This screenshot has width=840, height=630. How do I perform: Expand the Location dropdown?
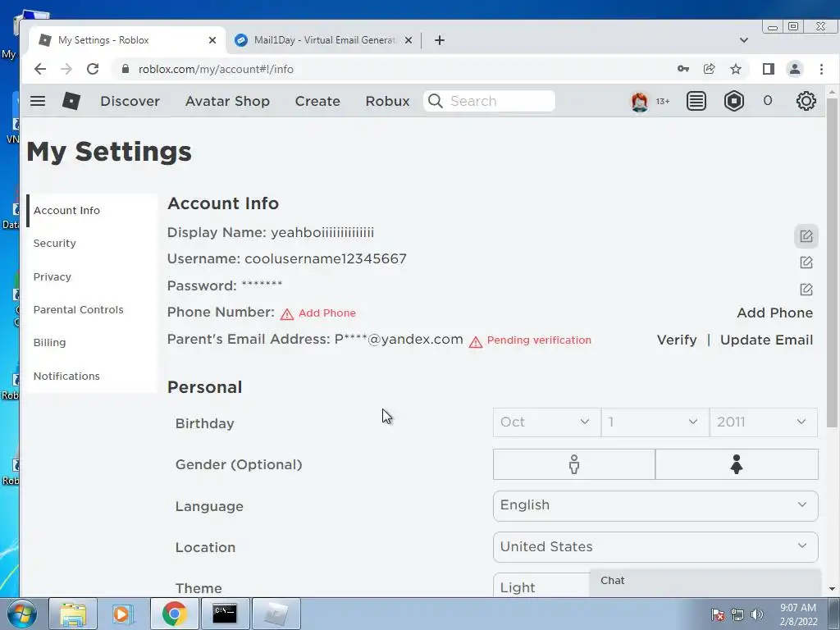point(655,547)
